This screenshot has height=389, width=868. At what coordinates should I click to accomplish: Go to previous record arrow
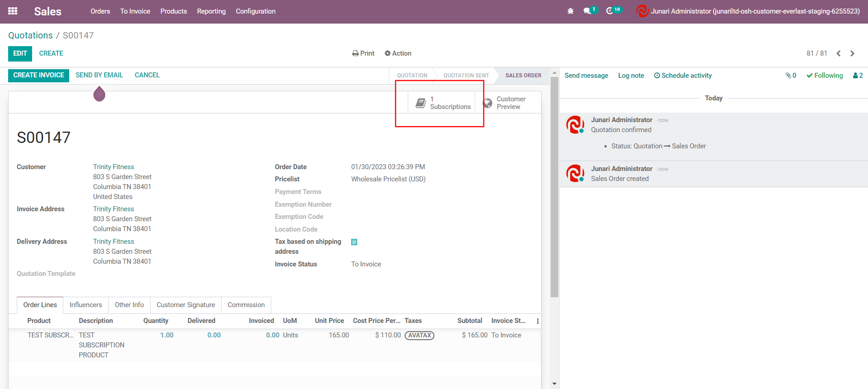[839, 53]
